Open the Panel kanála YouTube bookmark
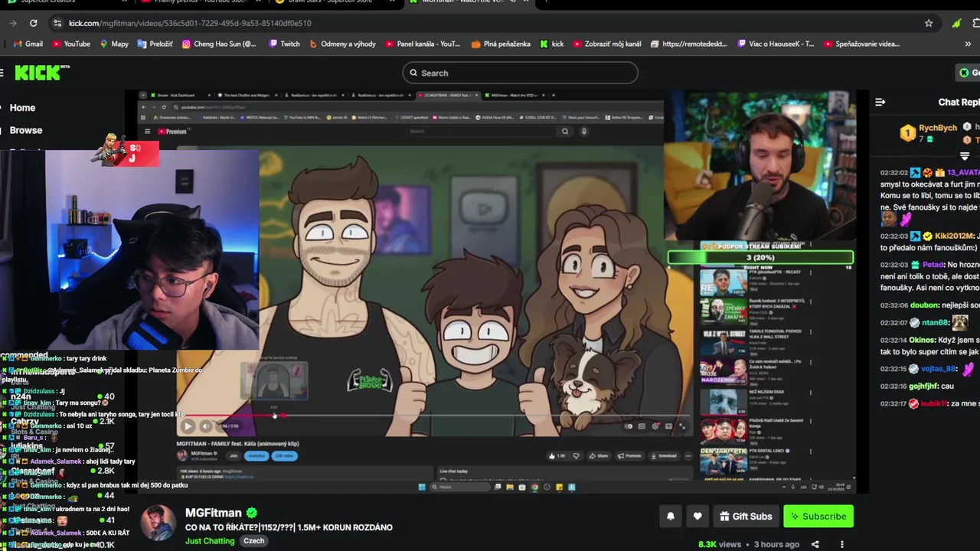 [x=423, y=44]
